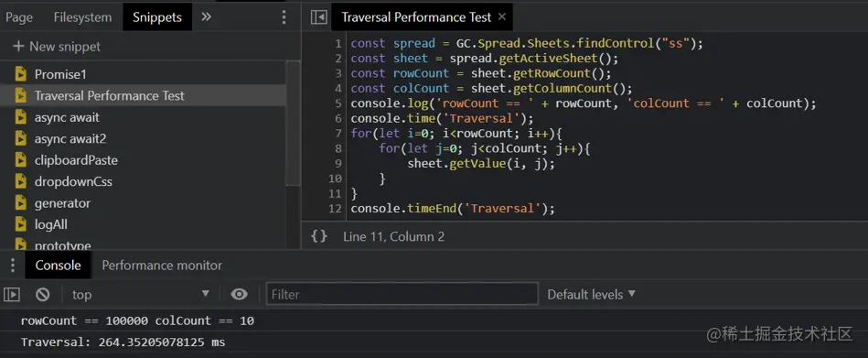This screenshot has height=358, width=868.
Task: Open the Page tab in Sources
Action: [x=19, y=17]
